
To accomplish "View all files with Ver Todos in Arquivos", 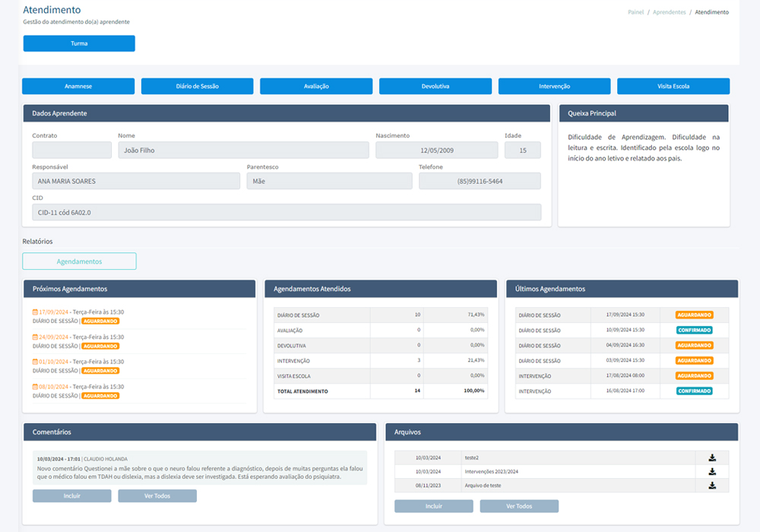I will pyautogui.click(x=519, y=505).
